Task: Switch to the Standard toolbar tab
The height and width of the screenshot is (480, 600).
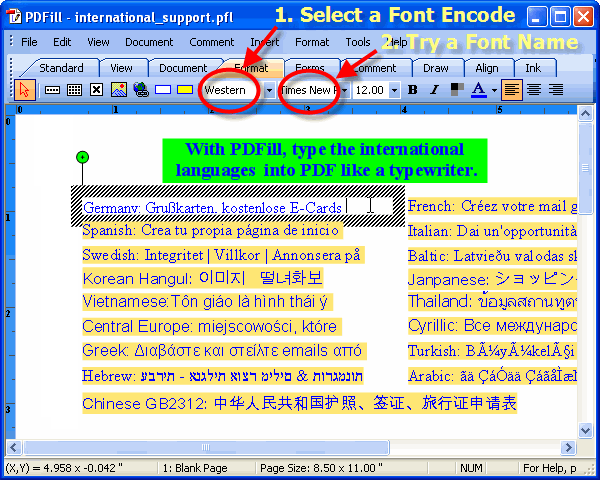Action: (61, 68)
